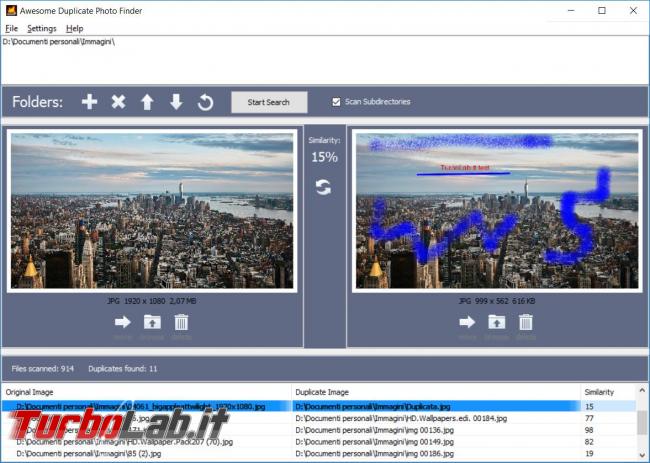Click the results list scrollbar down arrow
The image size is (650, 463).
coord(642,455)
